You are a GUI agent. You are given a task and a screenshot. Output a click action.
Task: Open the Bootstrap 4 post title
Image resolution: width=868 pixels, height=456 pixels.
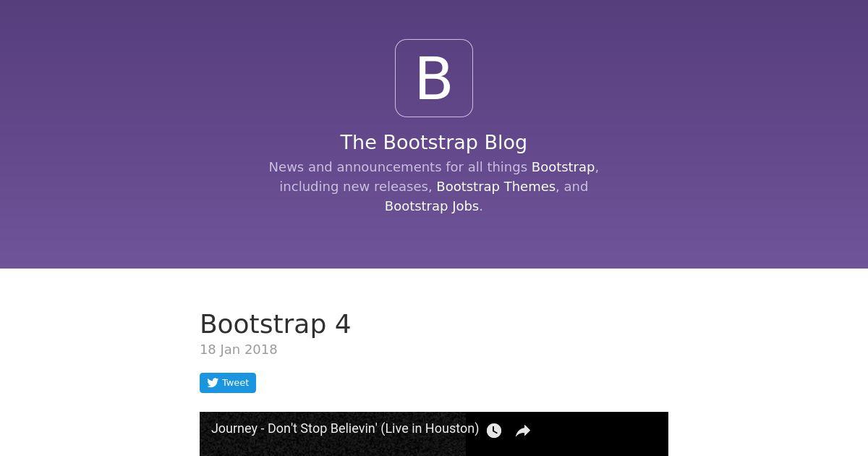(275, 324)
